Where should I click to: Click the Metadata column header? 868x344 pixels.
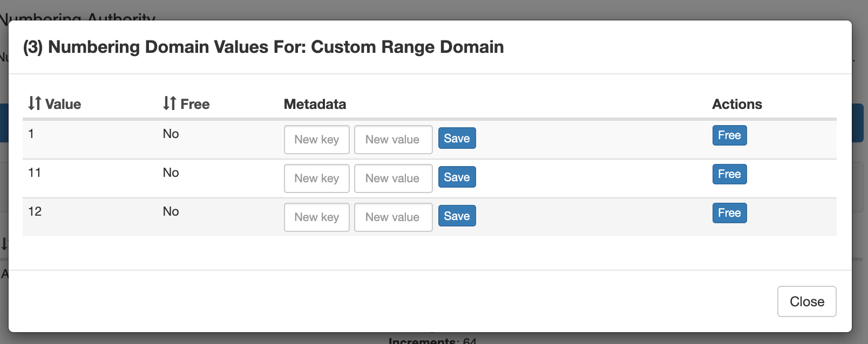point(315,104)
